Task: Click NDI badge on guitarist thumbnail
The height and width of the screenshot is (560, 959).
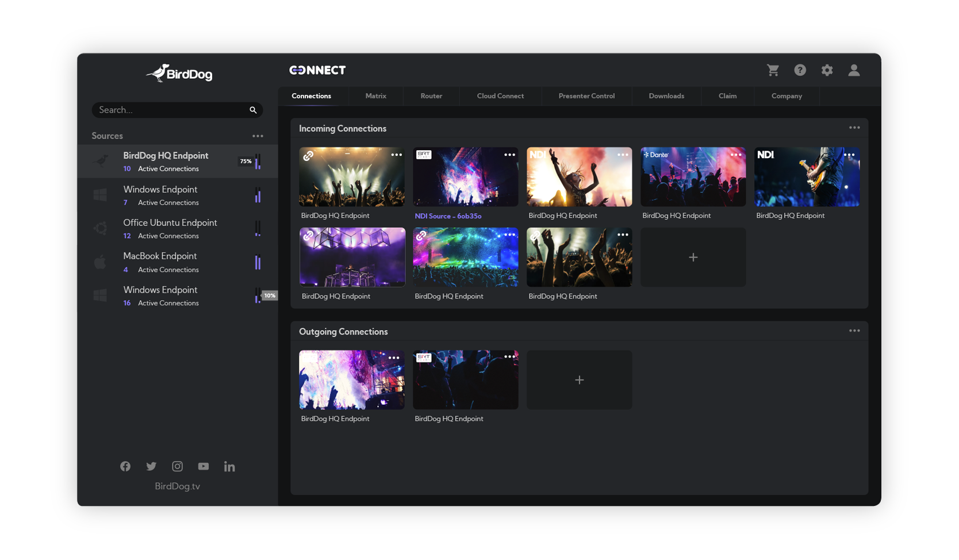Action: pyautogui.click(x=765, y=155)
